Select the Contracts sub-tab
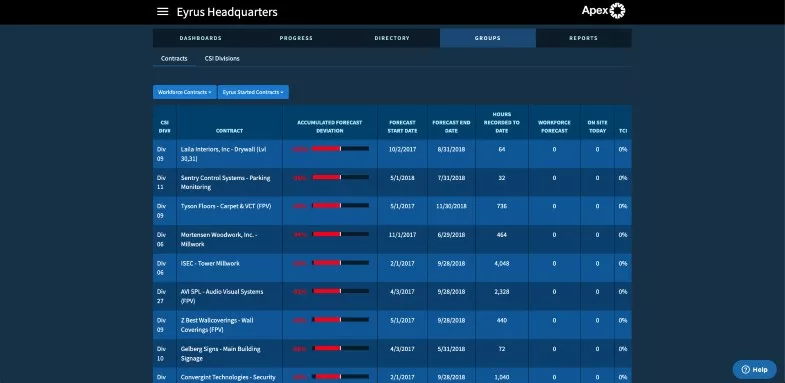Screen dimensions: 785x383 coord(174,59)
